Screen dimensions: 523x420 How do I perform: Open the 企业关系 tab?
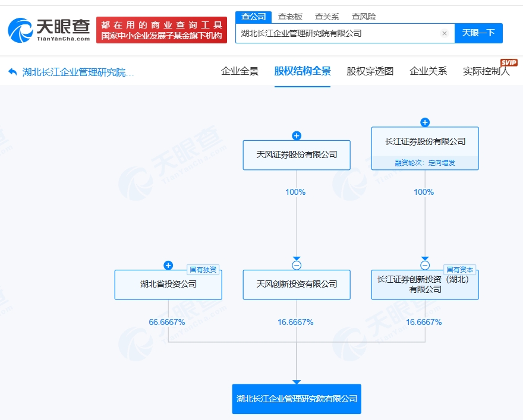pos(428,71)
